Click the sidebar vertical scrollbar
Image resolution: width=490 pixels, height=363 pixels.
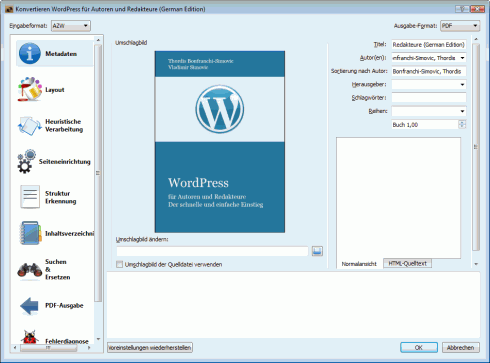coord(98,173)
